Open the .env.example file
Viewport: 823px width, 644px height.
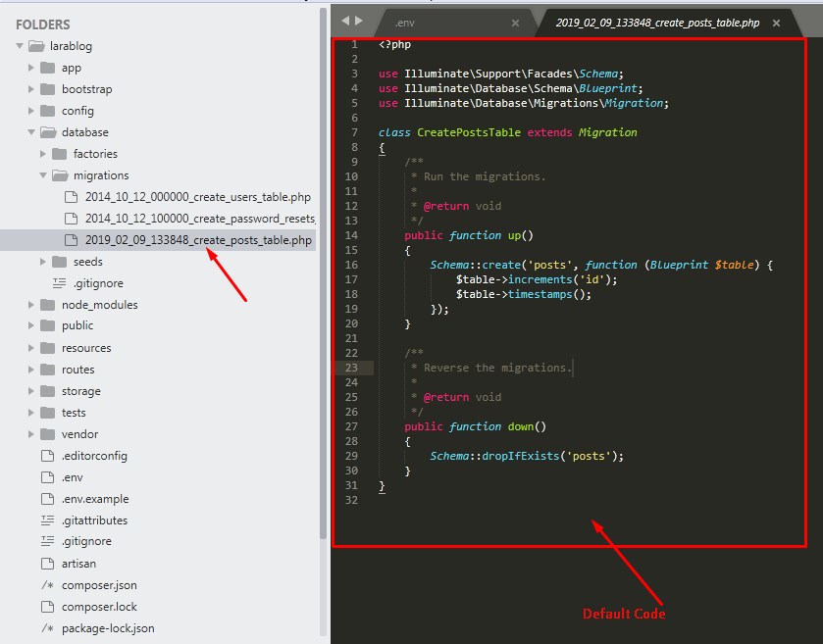coord(95,499)
